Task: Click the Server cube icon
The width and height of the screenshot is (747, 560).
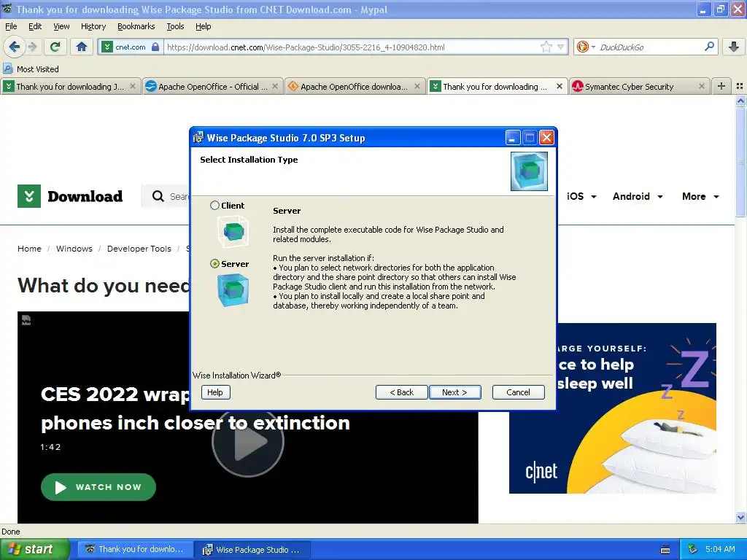Action: tap(233, 290)
